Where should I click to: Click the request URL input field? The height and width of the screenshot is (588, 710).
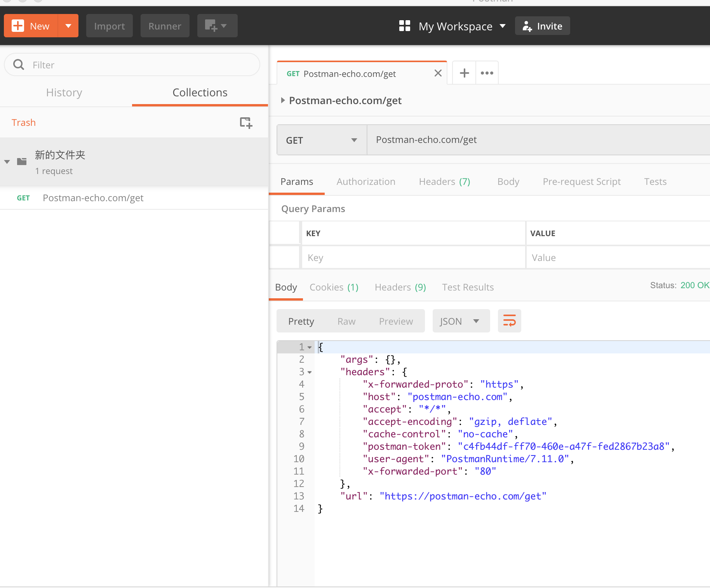point(538,140)
